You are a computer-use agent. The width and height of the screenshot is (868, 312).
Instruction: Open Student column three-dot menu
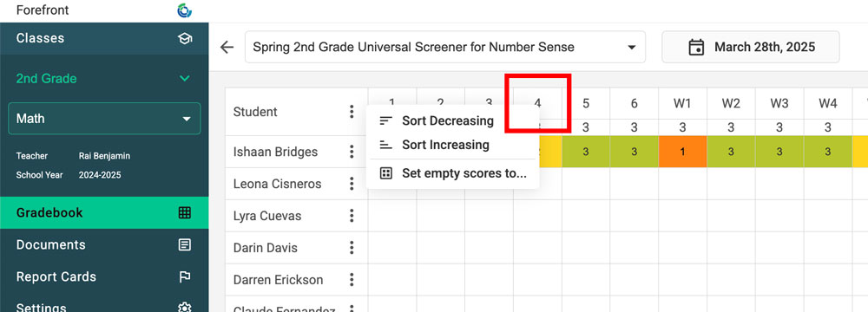352,112
